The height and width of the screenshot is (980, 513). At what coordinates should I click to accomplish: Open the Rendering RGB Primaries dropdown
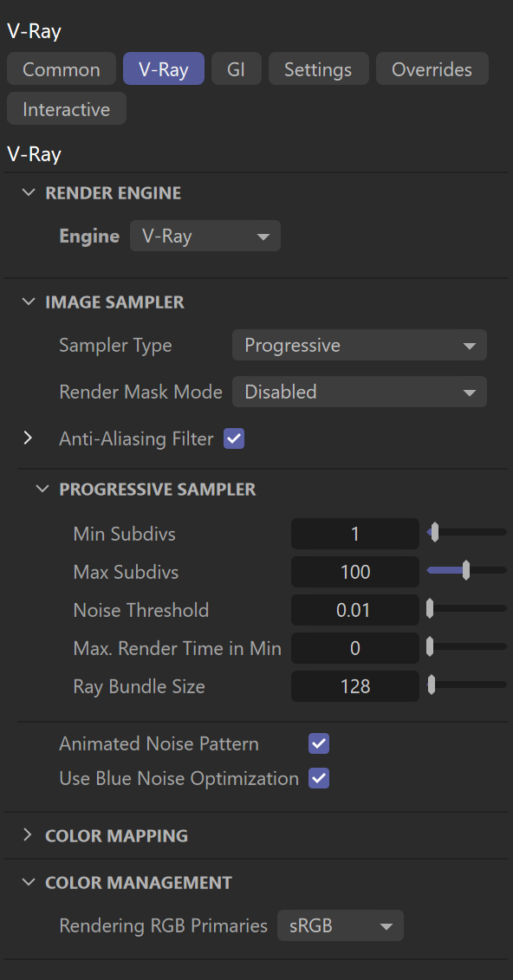[341, 925]
